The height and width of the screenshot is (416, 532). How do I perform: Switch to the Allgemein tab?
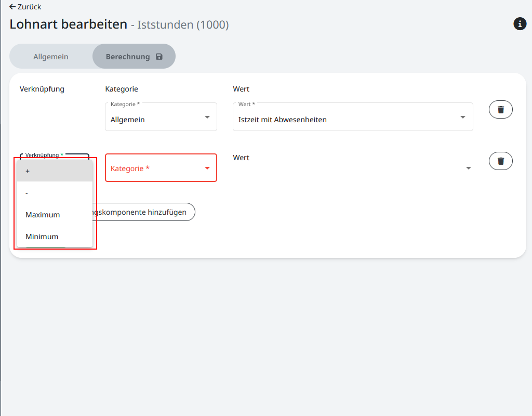51,57
